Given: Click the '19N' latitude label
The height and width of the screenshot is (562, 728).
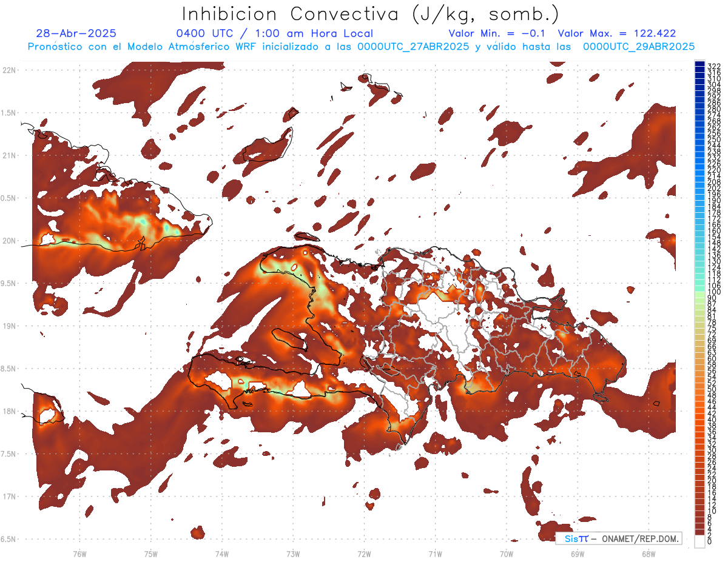Looking at the screenshot, I should coord(9,326).
